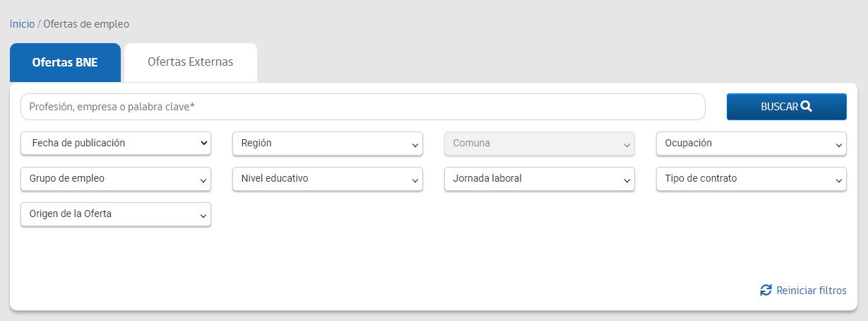Go to Inicio breadcrumb link

[x=22, y=24]
